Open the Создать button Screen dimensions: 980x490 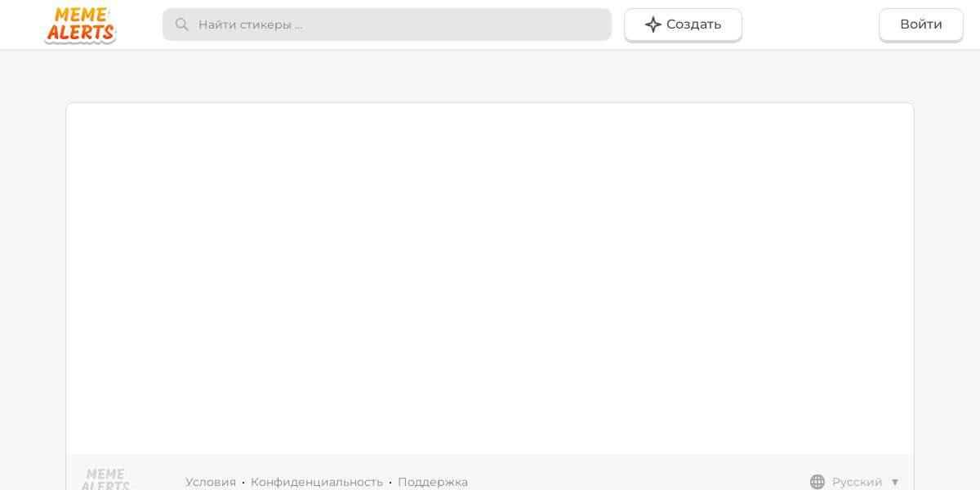pyautogui.click(x=683, y=24)
